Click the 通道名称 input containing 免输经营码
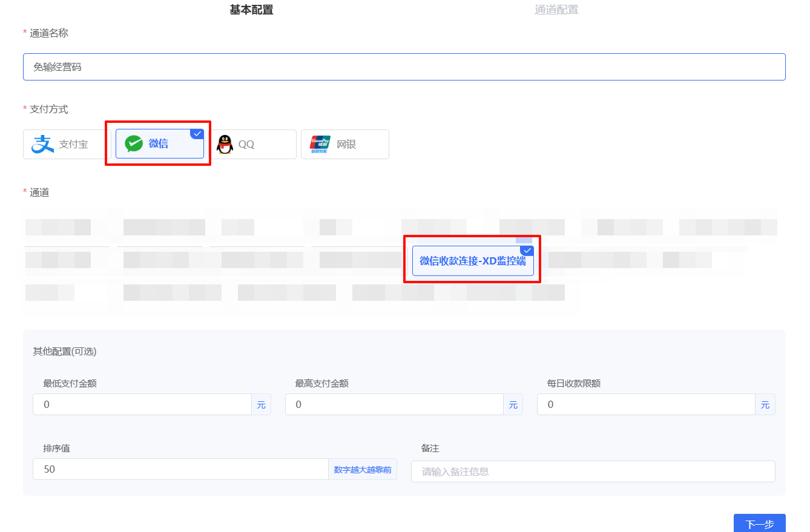810x532 pixels. pyautogui.click(x=404, y=67)
